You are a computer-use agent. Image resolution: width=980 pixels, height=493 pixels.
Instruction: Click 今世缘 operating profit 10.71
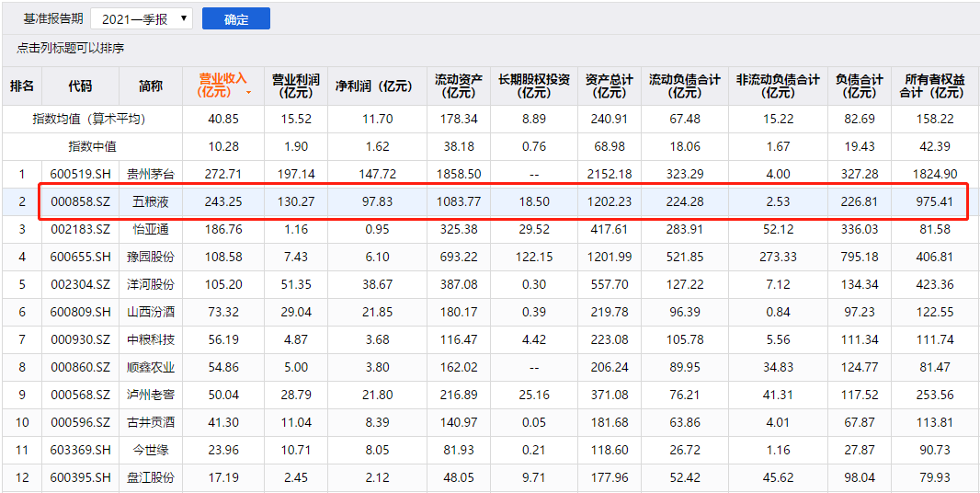(296, 449)
